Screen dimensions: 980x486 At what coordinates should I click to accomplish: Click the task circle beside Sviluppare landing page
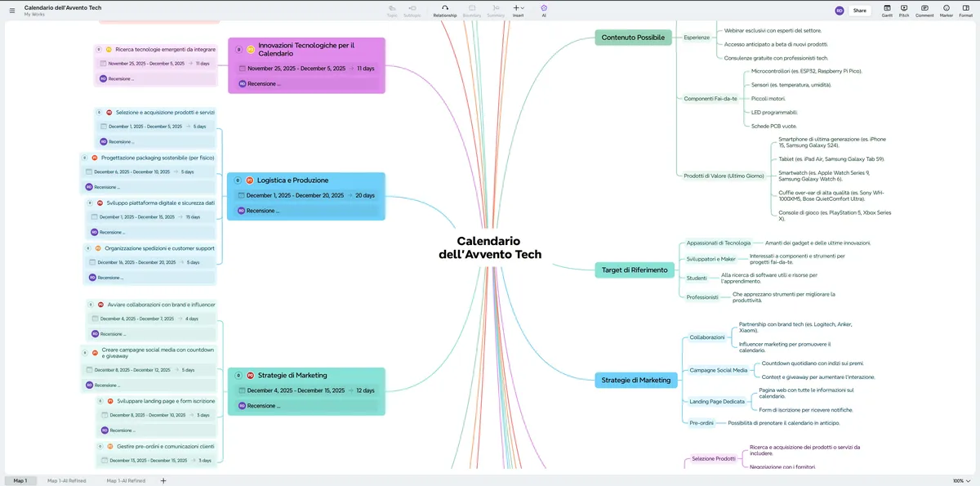coord(100,401)
